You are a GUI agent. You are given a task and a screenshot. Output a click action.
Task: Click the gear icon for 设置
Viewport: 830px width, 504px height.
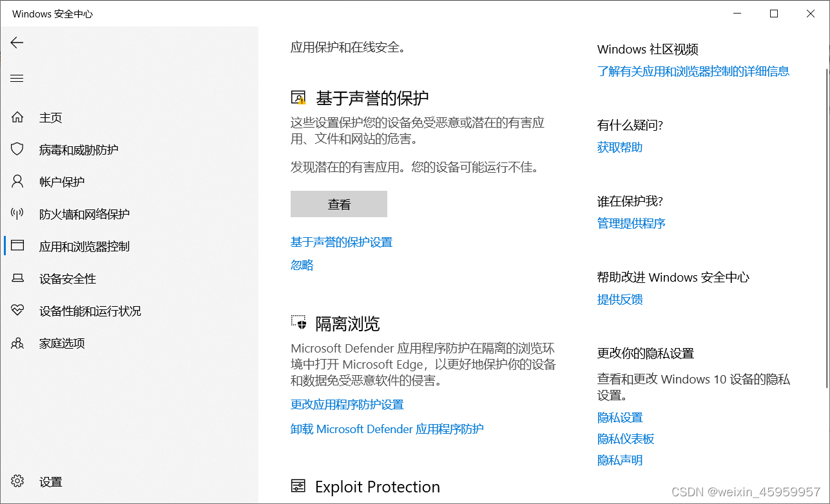click(17, 481)
